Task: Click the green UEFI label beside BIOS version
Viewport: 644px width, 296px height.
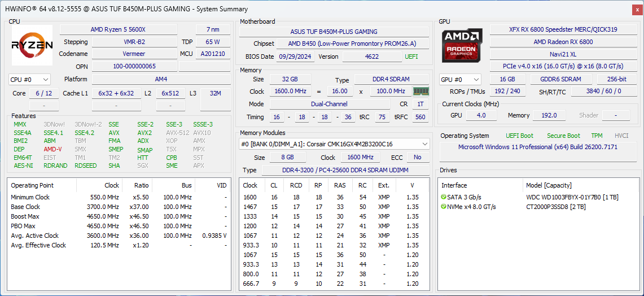Action: pos(411,56)
